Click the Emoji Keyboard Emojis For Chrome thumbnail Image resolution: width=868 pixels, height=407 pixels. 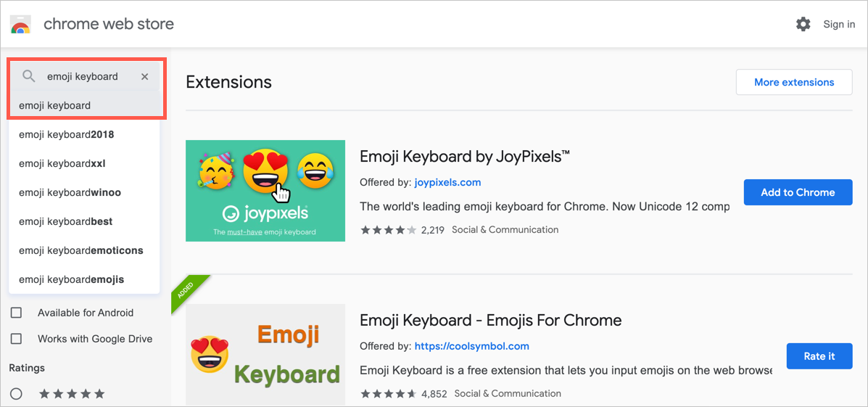[x=265, y=355]
